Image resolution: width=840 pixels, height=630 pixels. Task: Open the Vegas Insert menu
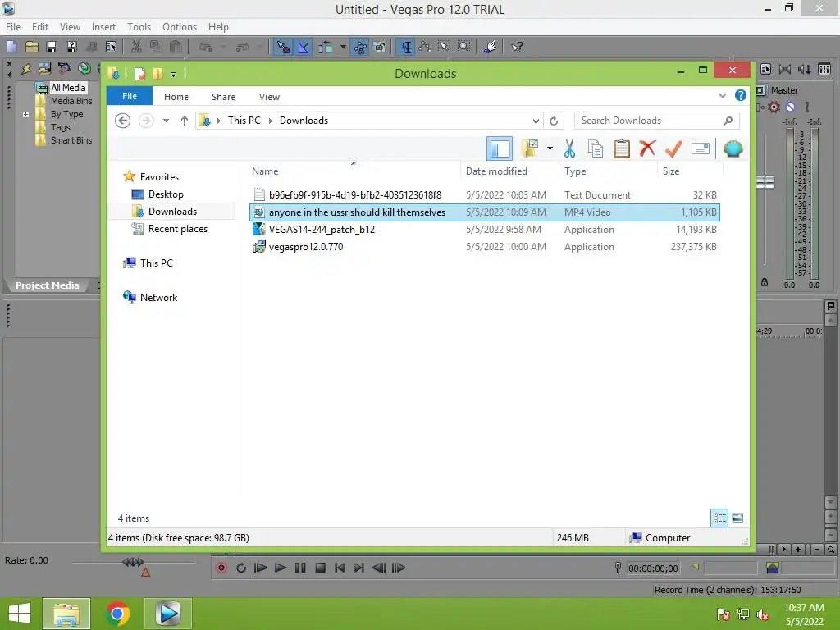[103, 27]
